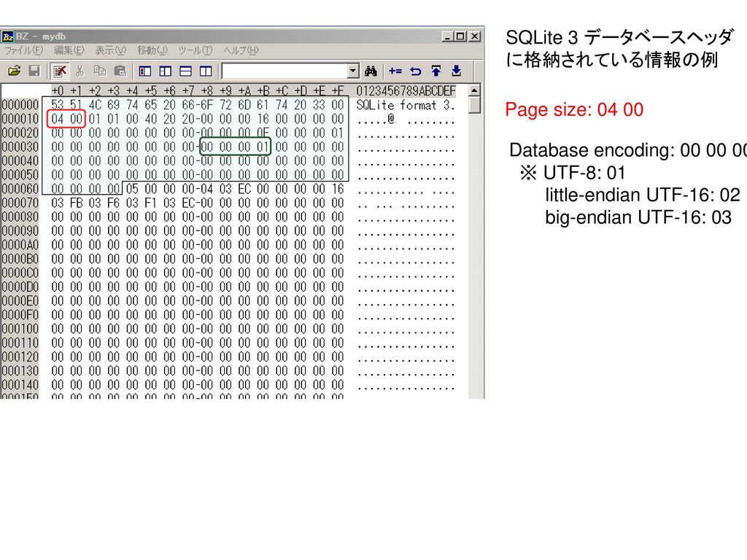This screenshot has width=747, height=560.
Task: Select the FB byte in row 000070
Action: click(x=76, y=203)
